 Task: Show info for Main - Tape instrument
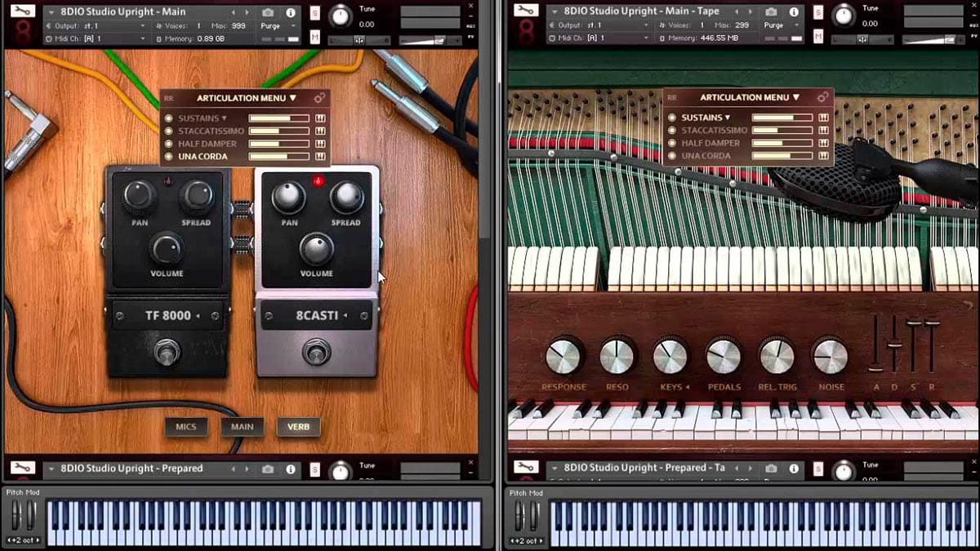click(x=794, y=12)
